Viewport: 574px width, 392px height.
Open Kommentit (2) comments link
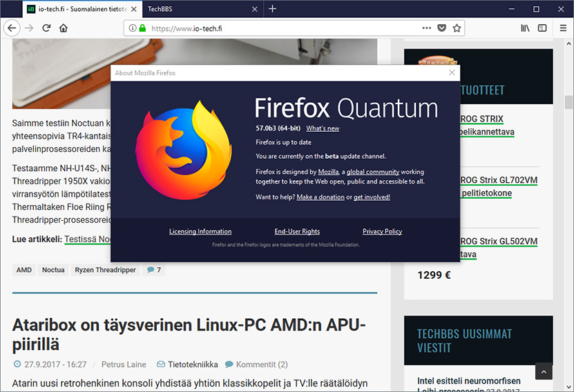pos(262,364)
